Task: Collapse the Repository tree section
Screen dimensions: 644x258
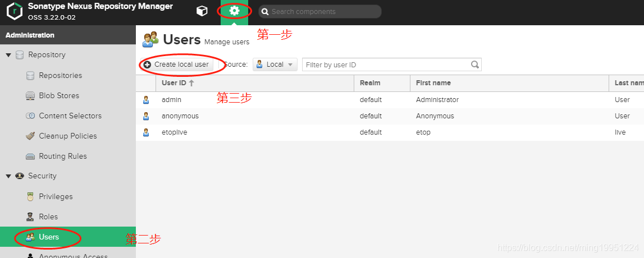Action: 8,55
